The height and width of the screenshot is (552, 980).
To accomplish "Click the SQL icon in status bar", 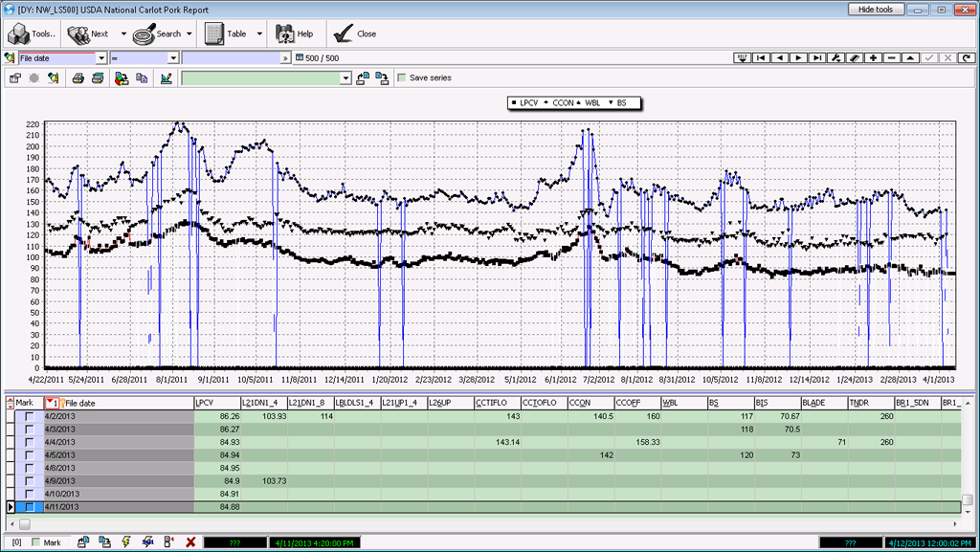I will tap(147, 542).
